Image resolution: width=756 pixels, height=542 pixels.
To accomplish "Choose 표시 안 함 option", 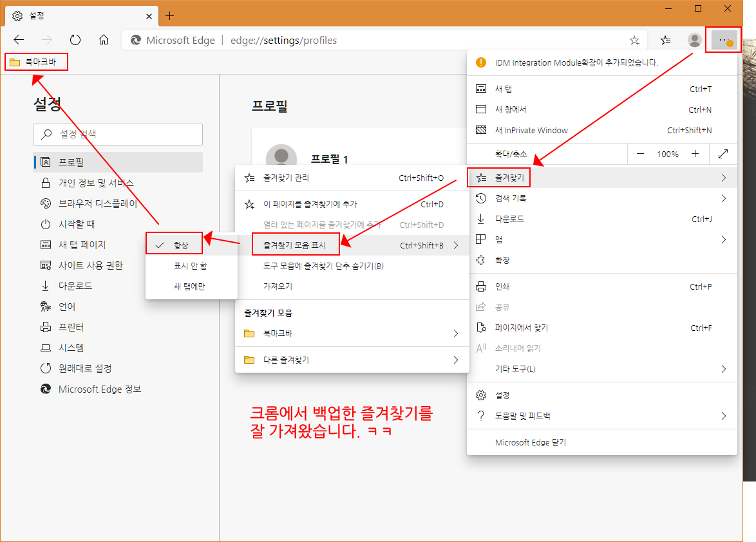I will click(191, 266).
